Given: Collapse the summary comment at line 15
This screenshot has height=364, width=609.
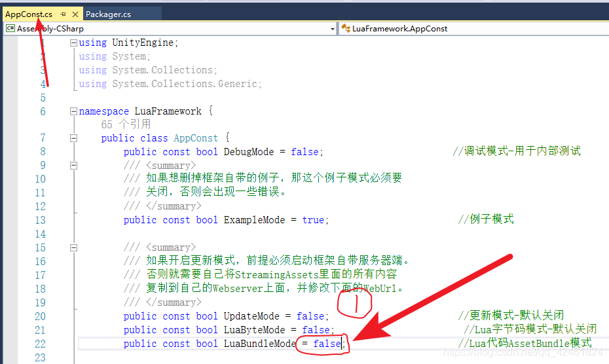Looking at the screenshot, I should (73, 248).
